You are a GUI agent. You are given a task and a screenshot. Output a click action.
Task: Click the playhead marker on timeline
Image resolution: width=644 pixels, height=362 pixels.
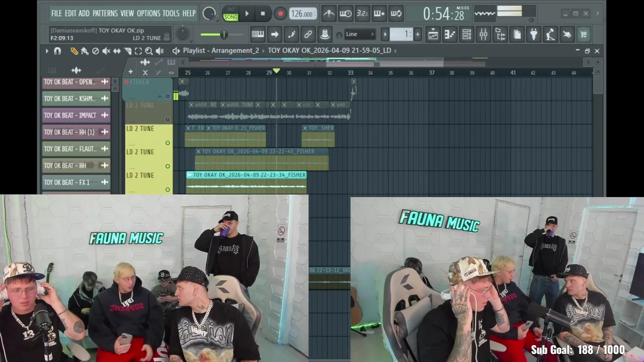pyautogui.click(x=276, y=71)
